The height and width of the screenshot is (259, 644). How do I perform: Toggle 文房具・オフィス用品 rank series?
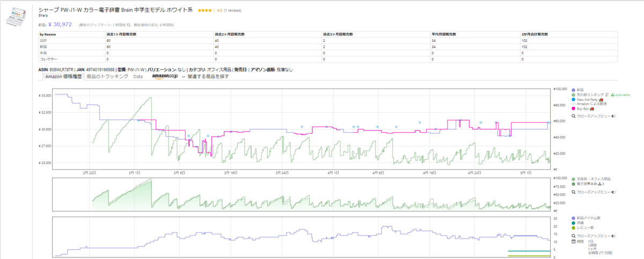[591, 179]
